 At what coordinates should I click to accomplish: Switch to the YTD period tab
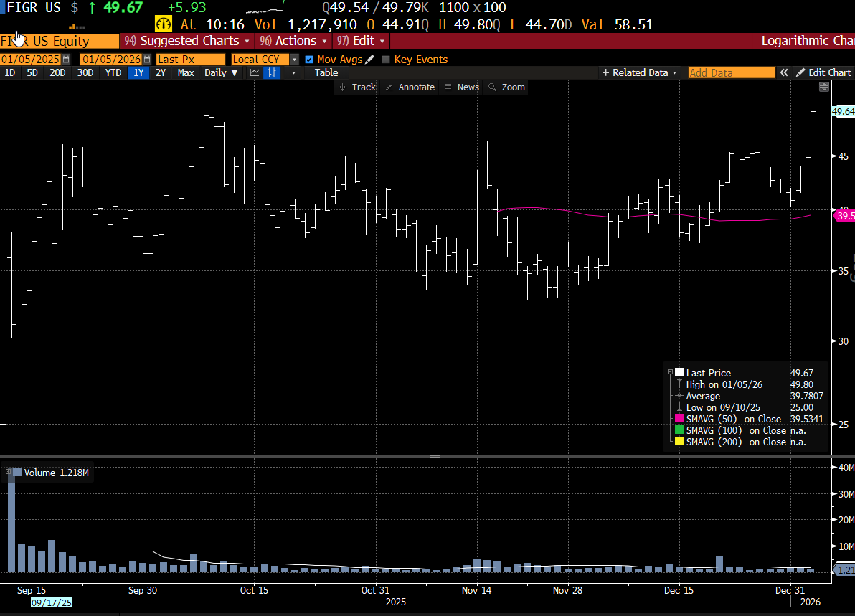pyautogui.click(x=113, y=72)
